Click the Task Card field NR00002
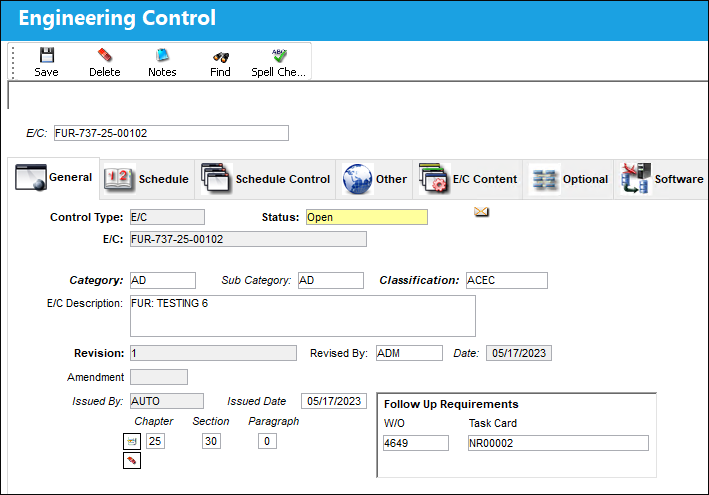The height and width of the screenshot is (495, 709). pyautogui.click(x=558, y=443)
